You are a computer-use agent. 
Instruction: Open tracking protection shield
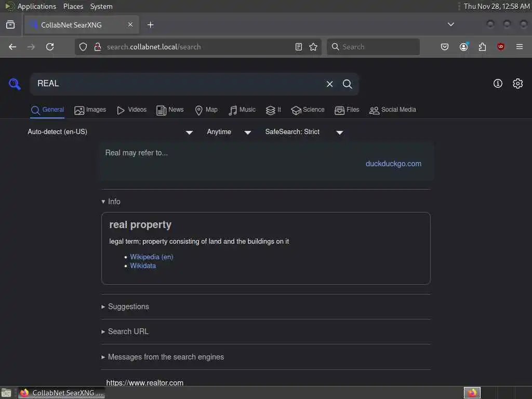pyautogui.click(x=83, y=47)
